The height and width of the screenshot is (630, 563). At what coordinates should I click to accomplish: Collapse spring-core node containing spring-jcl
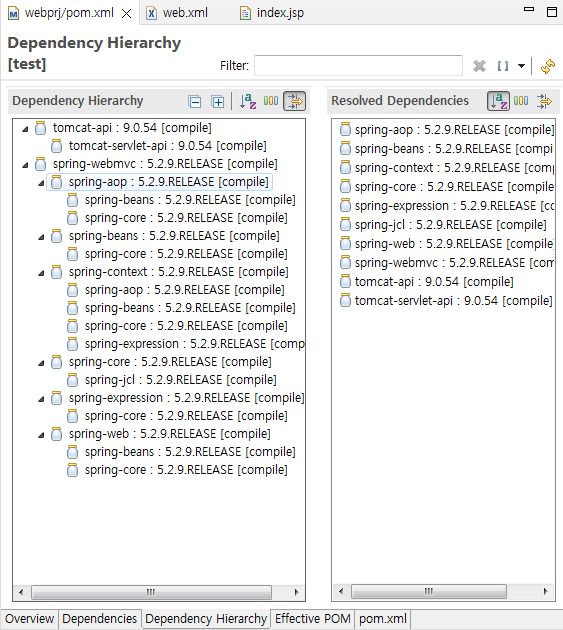pos(41,363)
